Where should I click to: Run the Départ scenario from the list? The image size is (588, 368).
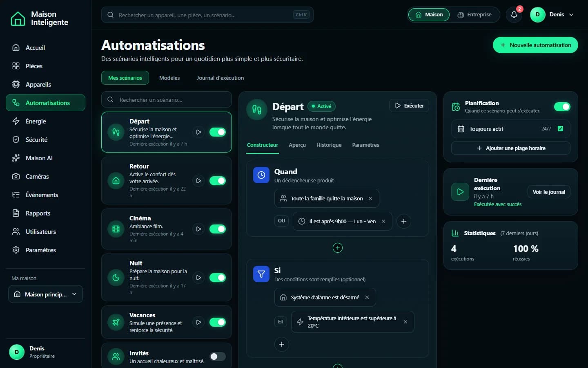click(x=198, y=132)
